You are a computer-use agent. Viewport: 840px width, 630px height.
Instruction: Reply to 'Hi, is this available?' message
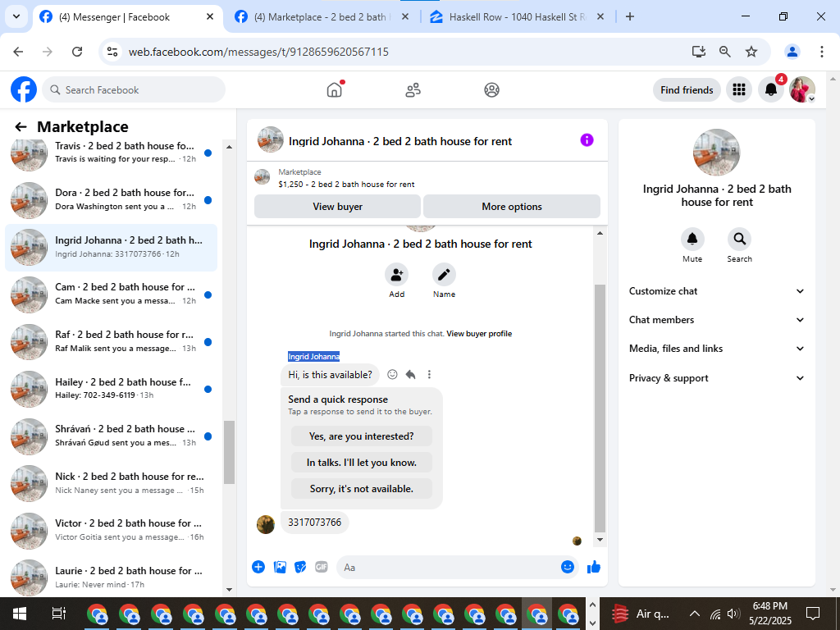click(x=410, y=374)
